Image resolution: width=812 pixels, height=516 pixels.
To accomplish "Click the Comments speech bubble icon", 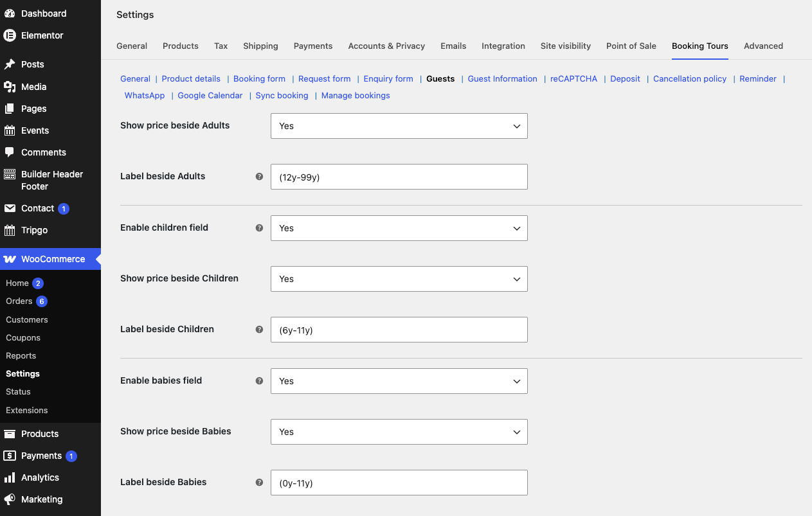I will 10,152.
